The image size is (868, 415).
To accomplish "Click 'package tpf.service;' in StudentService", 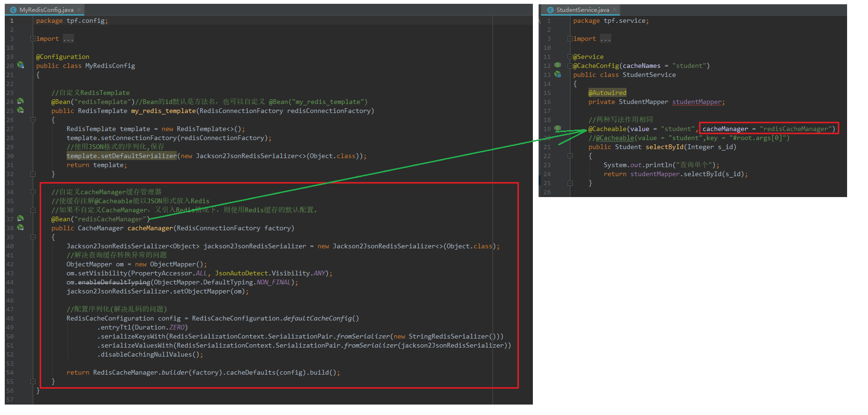I will click(611, 20).
